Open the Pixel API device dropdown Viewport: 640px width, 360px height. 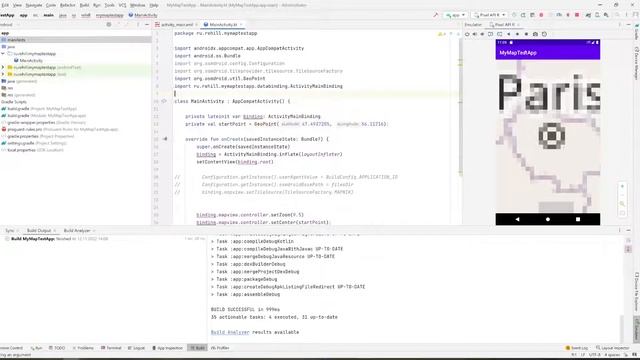pyautogui.click(x=489, y=15)
